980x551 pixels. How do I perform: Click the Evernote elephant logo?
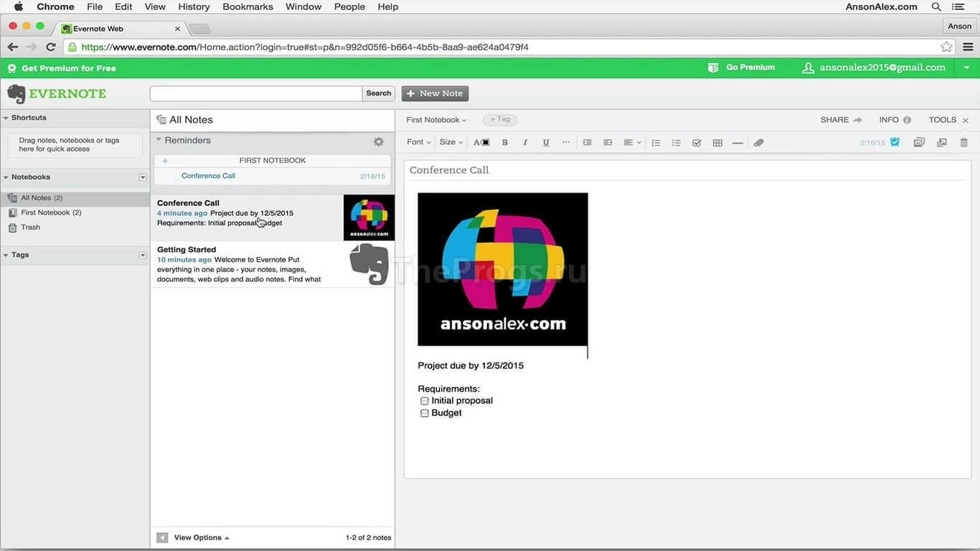click(16, 94)
